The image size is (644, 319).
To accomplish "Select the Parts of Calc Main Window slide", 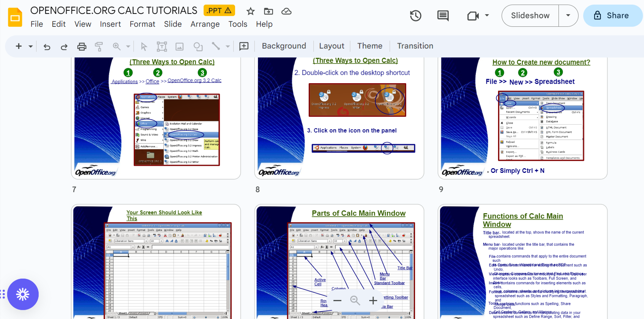I will coord(339,261).
